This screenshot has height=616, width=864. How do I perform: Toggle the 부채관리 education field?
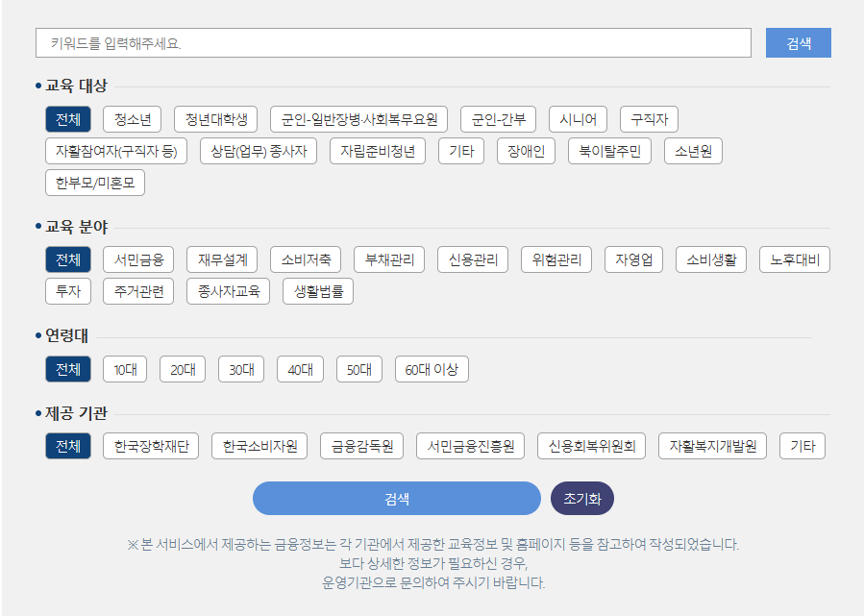click(388, 259)
